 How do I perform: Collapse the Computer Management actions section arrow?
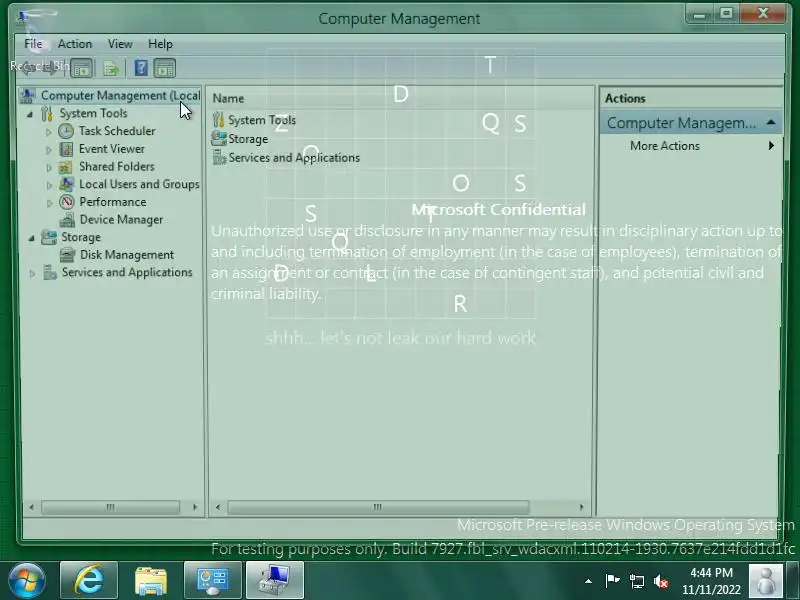tap(771, 122)
